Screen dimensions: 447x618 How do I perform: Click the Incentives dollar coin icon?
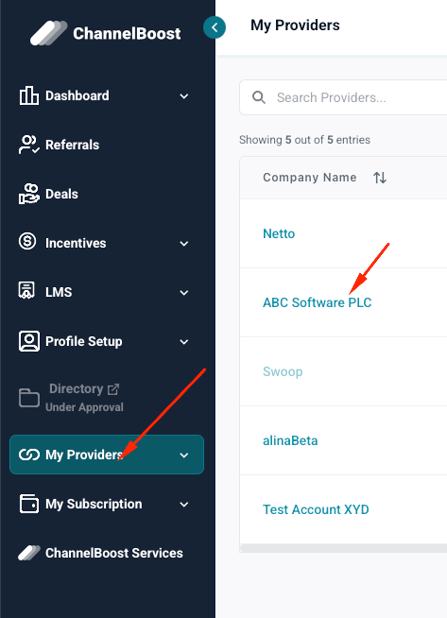tap(28, 241)
